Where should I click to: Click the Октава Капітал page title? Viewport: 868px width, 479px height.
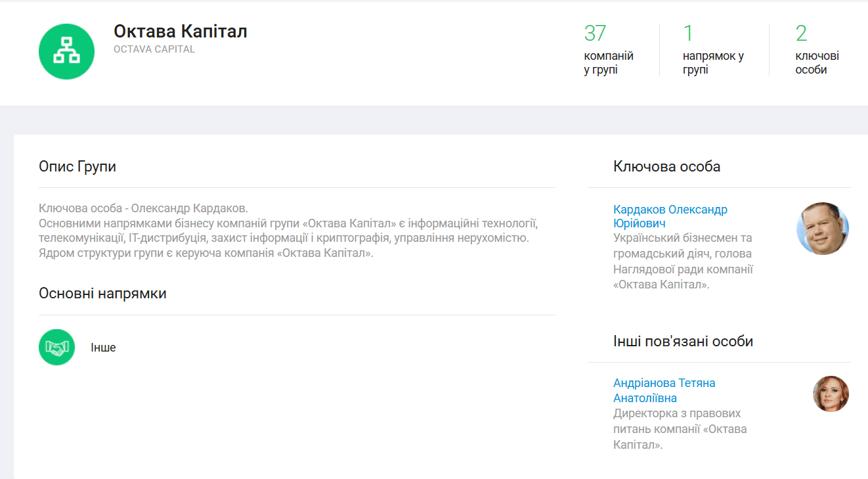pos(180,32)
